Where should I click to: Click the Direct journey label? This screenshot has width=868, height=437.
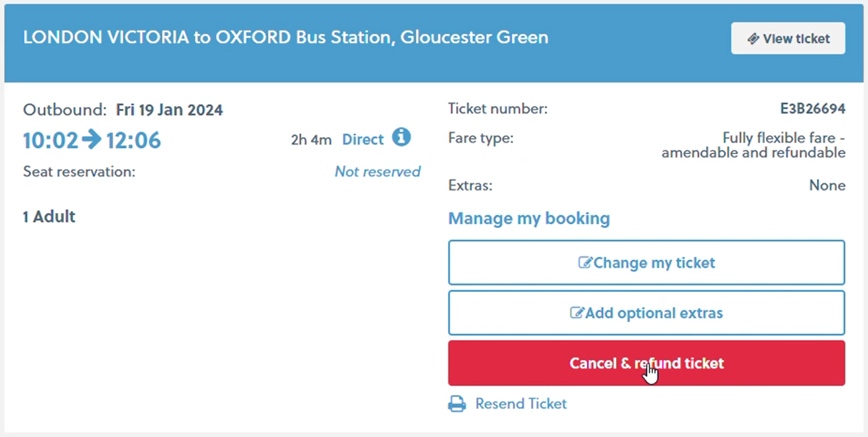tap(363, 139)
